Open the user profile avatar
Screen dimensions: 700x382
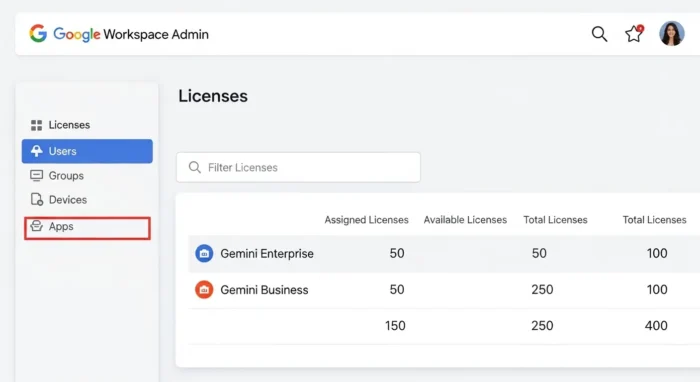tap(671, 33)
